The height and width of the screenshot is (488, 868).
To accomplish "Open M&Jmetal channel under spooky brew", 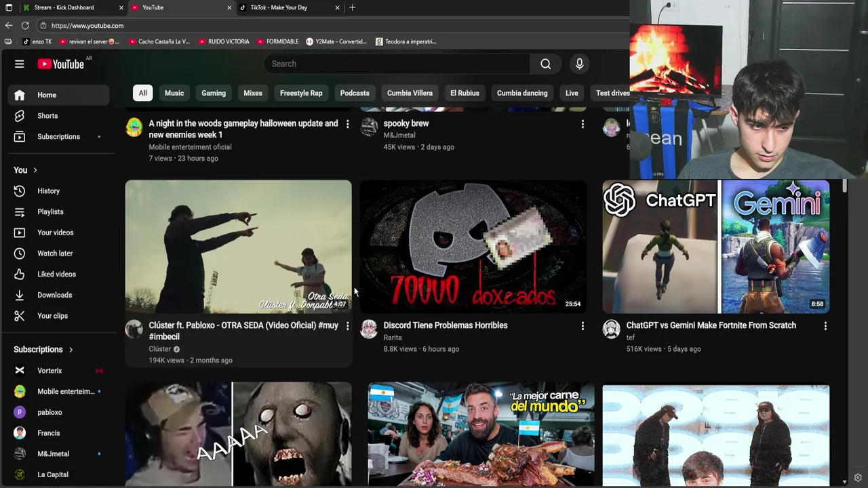I will [399, 135].
